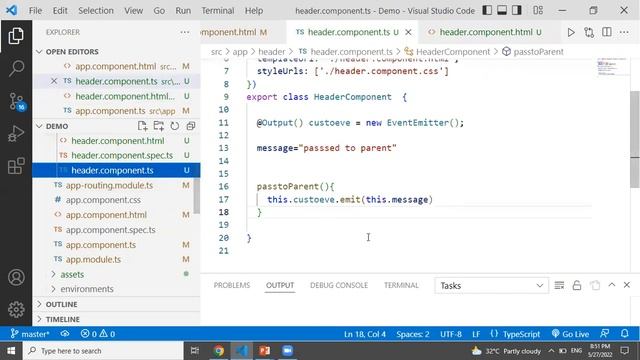The image size is (640, 360).
Task: Click the Windows search box
Action: tap(103, 351)
